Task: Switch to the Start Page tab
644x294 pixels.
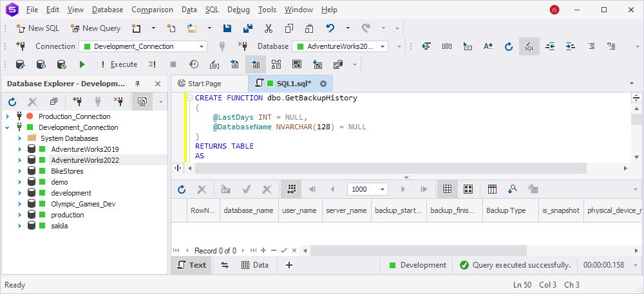Action: click(205, 84)
